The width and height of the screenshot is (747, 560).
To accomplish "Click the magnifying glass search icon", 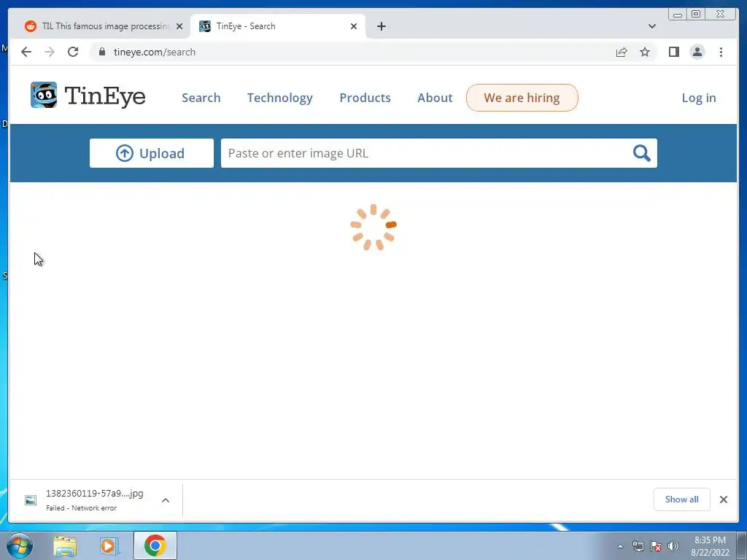I will 641,153.
